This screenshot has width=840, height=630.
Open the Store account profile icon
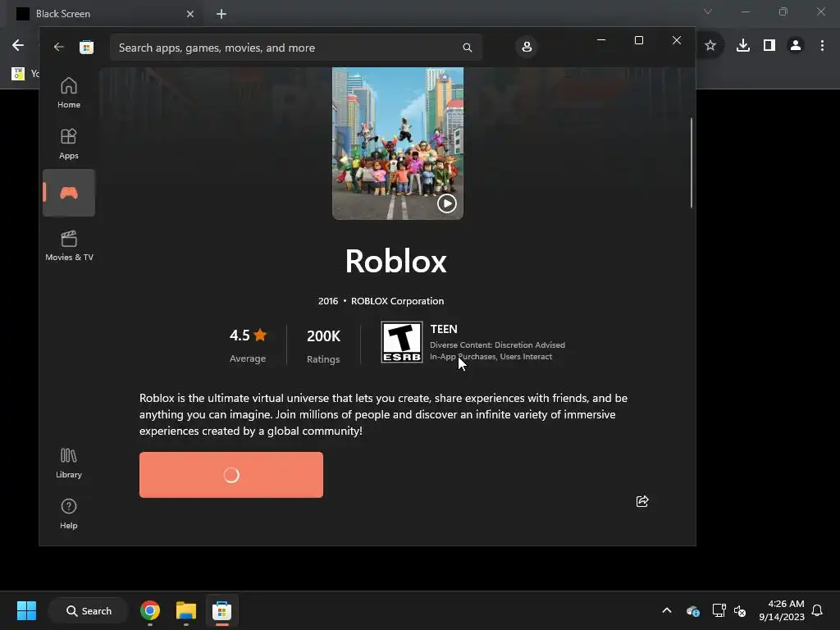coord(527,47)
